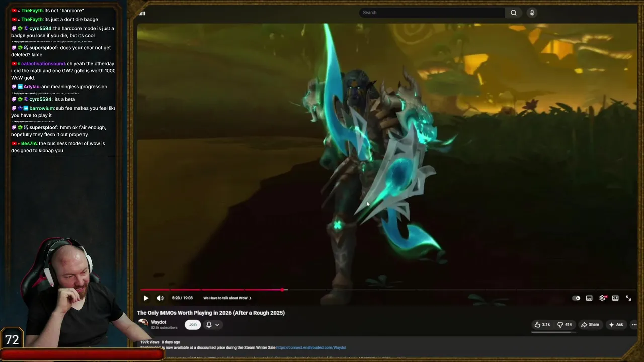
Task: Open the Waydot channel name link
Action: tap(158, 322)
